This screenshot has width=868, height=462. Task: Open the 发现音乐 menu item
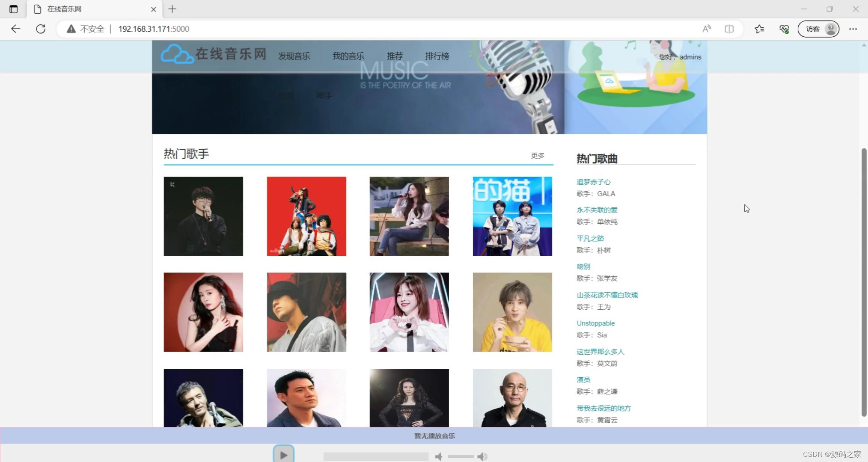click(294, 56)
